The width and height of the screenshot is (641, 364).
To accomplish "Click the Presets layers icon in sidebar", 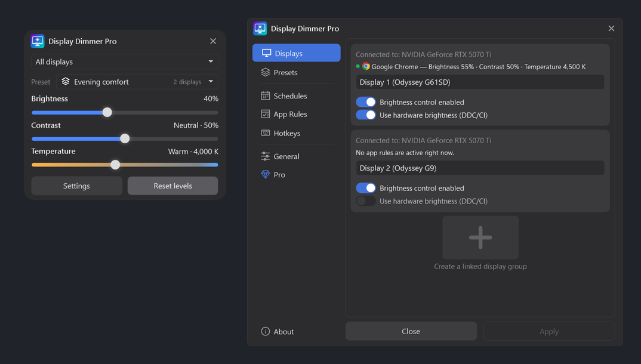I will point(266,72).
